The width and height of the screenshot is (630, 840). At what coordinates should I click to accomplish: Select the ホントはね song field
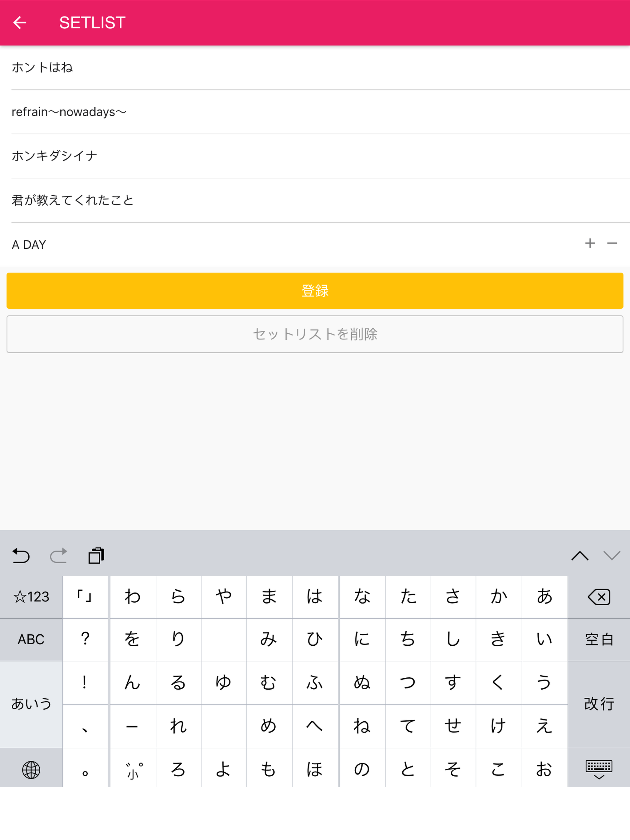coord(321,68)
